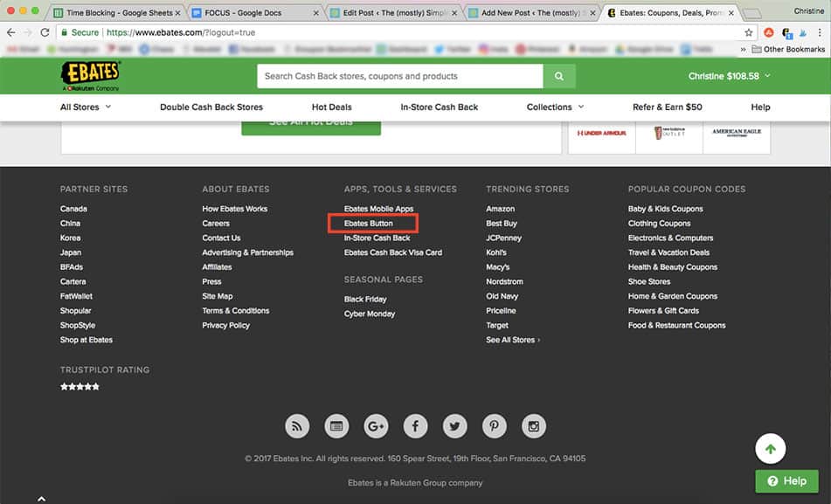The height and width of the screenshot is (504, 831).
Task: Click the Ebates Button footer link
Action: [369, 224]
